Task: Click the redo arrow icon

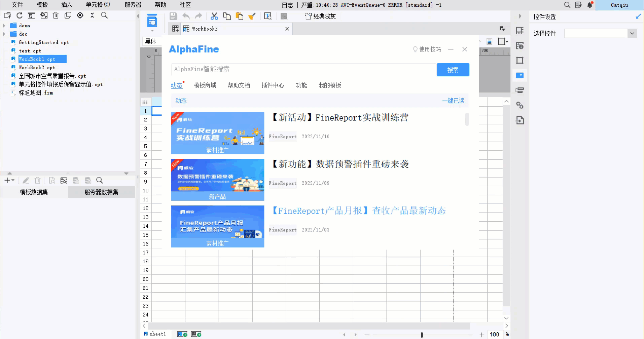Action: tap(199, 16)
